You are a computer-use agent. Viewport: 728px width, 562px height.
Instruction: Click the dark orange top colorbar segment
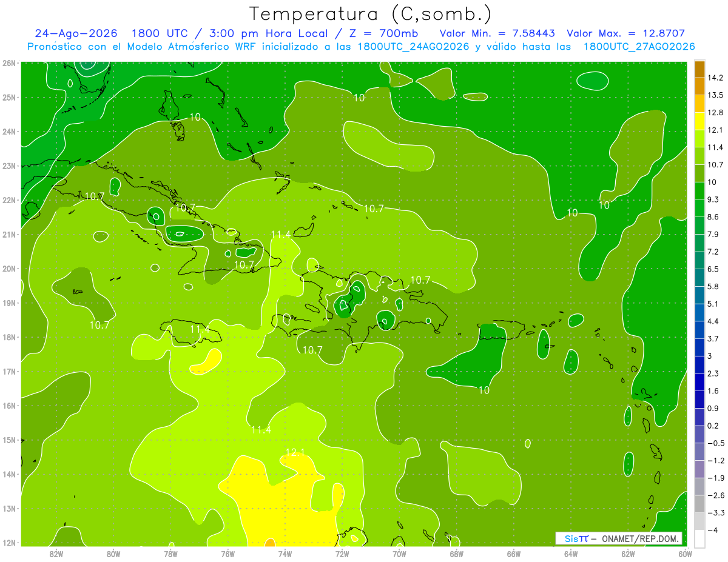coord(699,69)
